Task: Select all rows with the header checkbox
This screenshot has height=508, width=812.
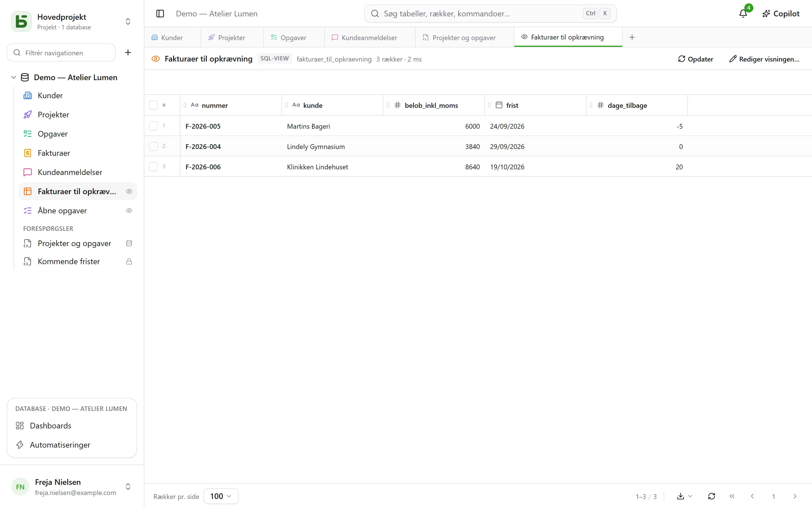Action: (153, 105)
